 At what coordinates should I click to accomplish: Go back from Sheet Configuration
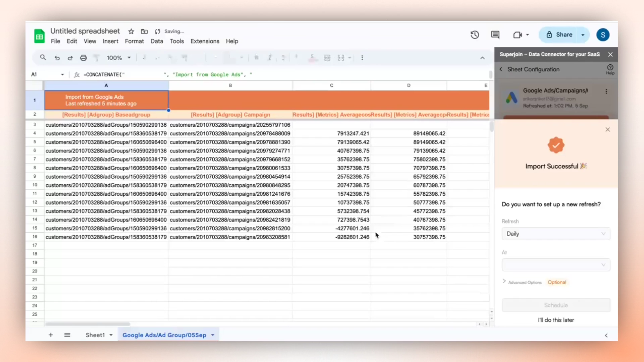point(501,69)
